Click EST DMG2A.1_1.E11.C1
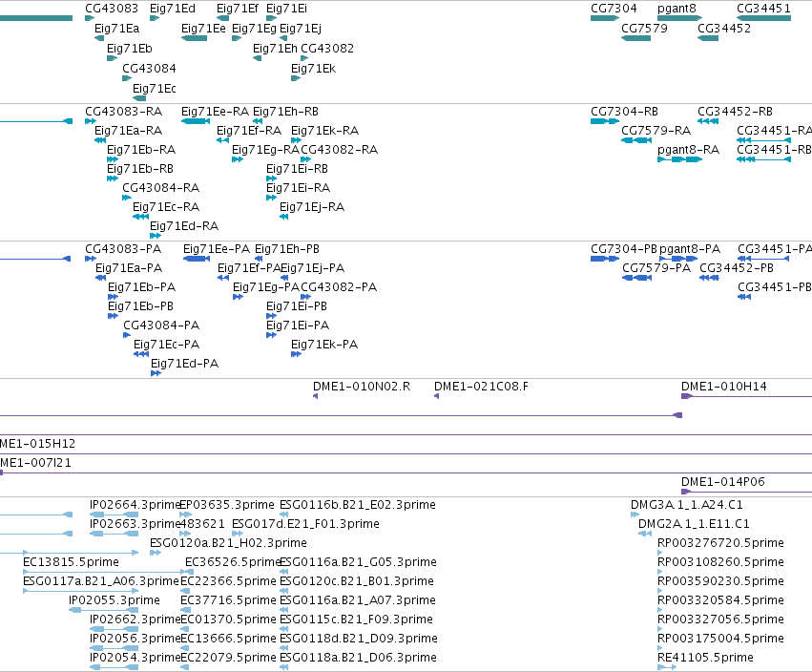 [694, 524]
